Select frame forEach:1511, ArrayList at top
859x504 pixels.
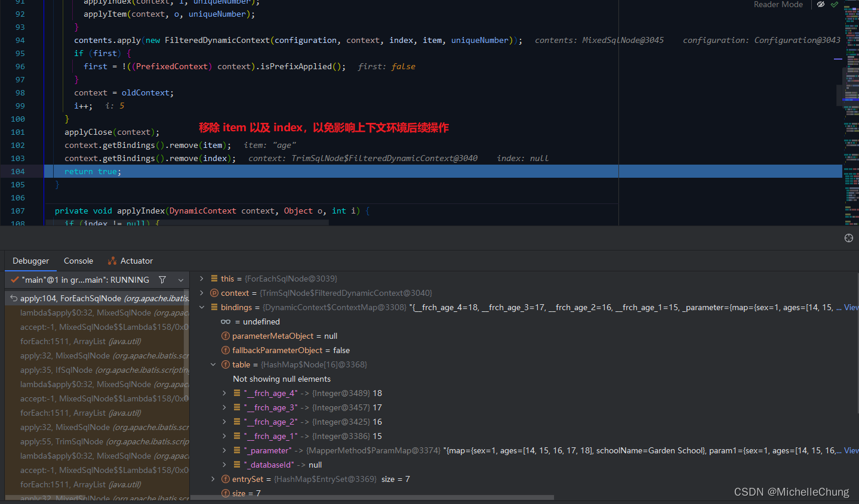97,341
